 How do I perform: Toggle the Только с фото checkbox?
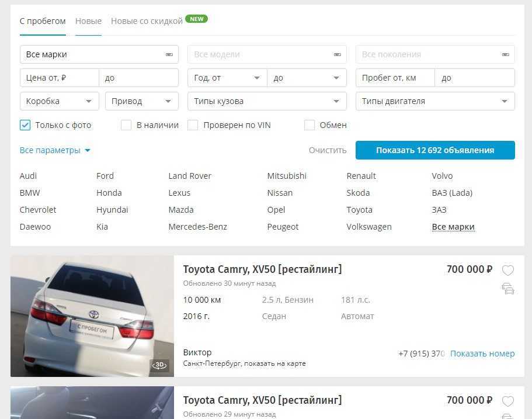pos(25,125)
